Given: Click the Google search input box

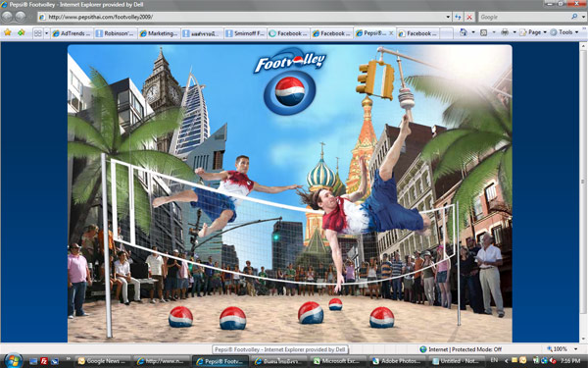Looking at the screenshot, I should 524,17.
